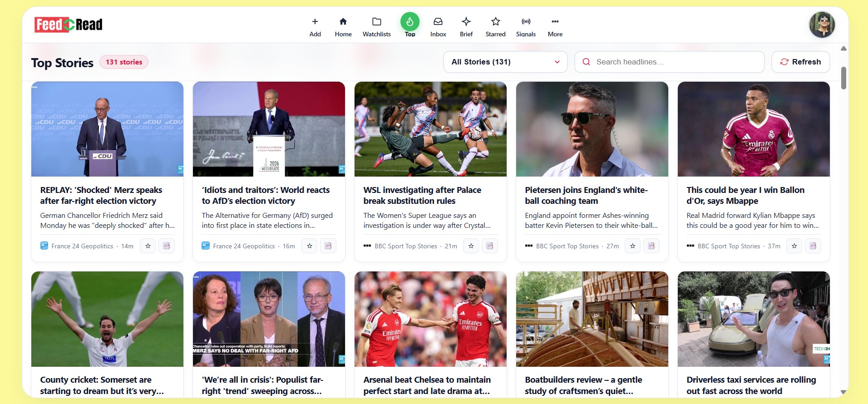The image size is (868, 404).
Task: Open the driverless taxi thumbnail
Action: pos(754,319)
